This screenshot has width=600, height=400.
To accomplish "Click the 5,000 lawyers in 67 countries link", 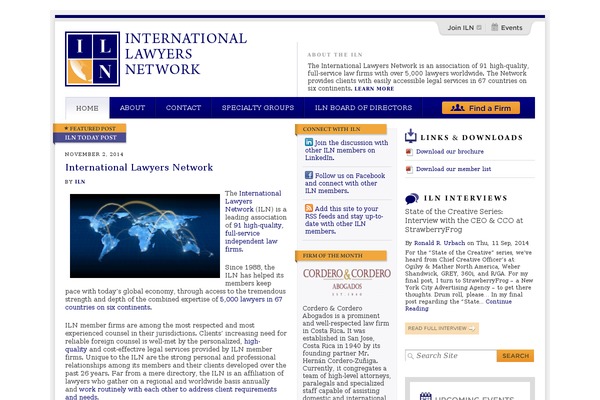I will [174, 303].
